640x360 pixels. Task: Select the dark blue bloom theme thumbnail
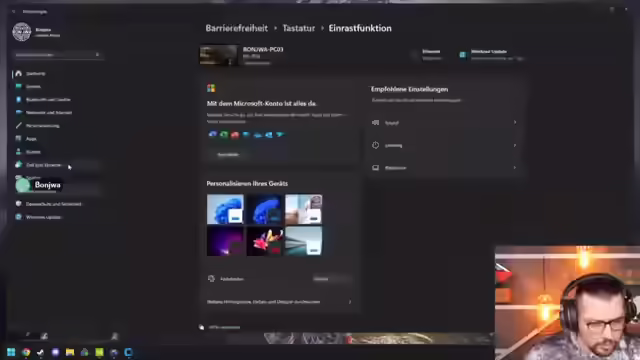264,209
